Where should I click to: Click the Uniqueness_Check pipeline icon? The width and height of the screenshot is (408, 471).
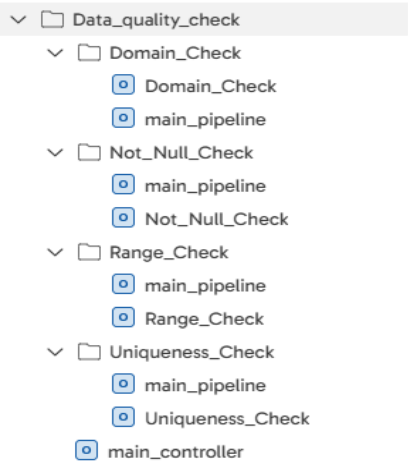pos(123,417)
